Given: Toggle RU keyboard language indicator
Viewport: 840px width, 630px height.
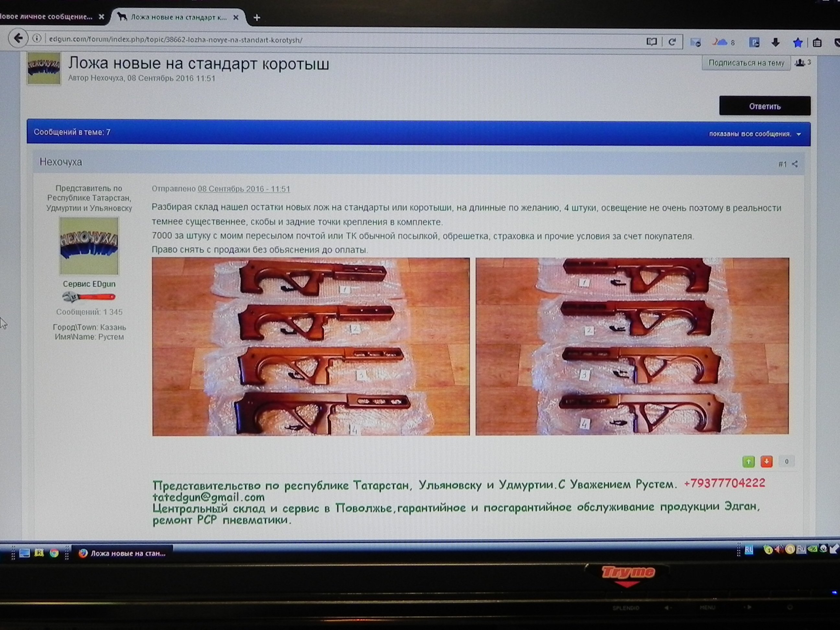Looking at the screenshot, I should tap(749, 550).
